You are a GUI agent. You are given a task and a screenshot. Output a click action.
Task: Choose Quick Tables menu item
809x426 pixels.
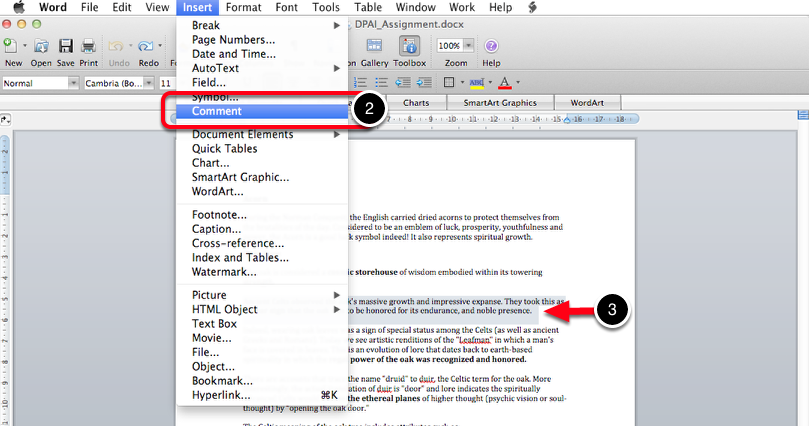coord(262,149)
